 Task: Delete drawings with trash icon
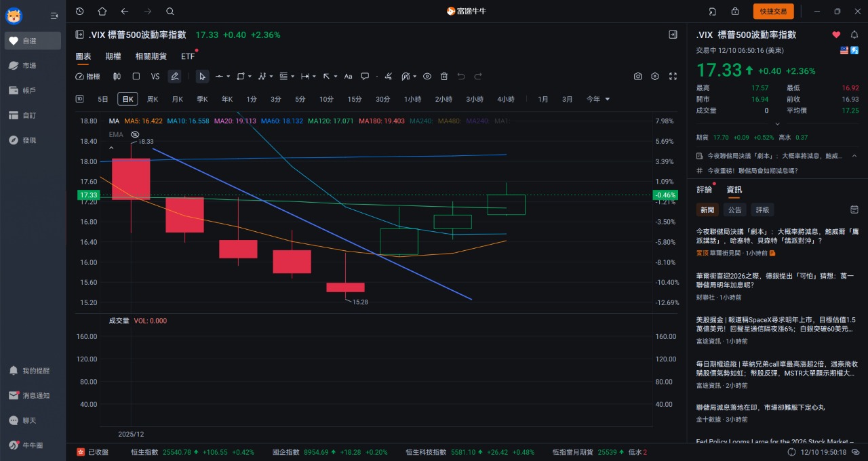(444, 77)
